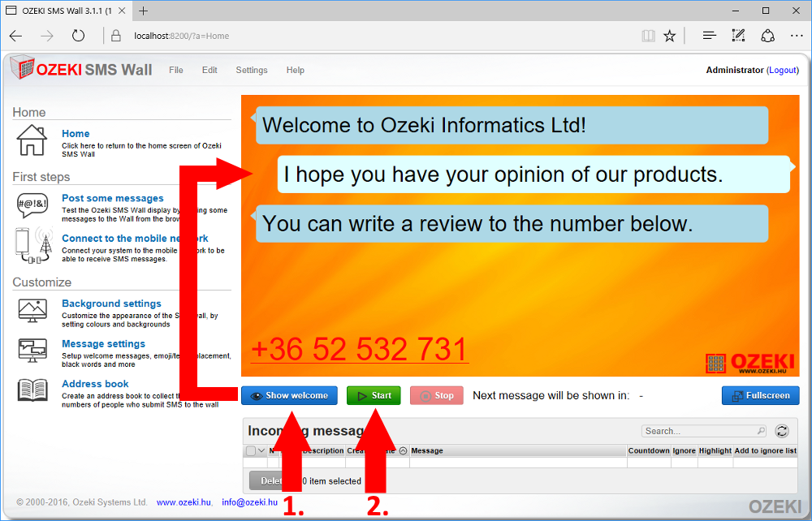Click the 'You can write a review' bubble
The height and width of the screenshot is (521, 812).
tap(512, 223)
